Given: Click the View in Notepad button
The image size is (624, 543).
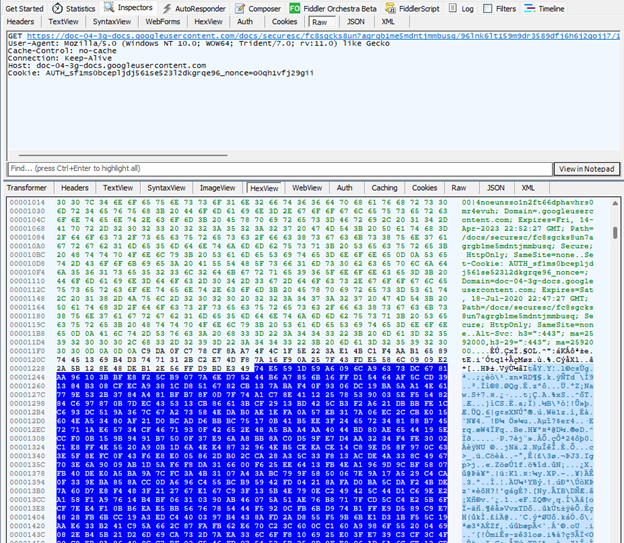Looking at the screenshot, I should pos(587,168).
